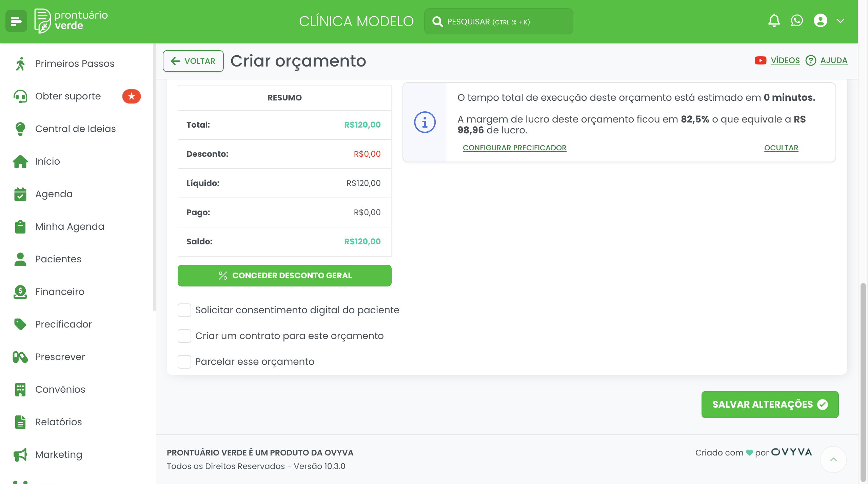This screenshot has width=868, height=484.
Task: Expand the user menu chevron
Action: 840,21
